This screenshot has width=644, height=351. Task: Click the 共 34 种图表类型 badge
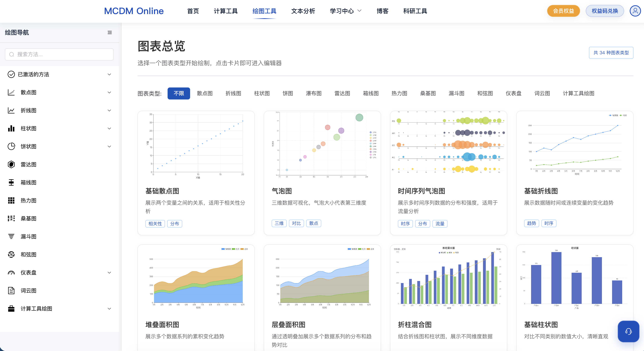pyautogui.click(x=611, y=53)
